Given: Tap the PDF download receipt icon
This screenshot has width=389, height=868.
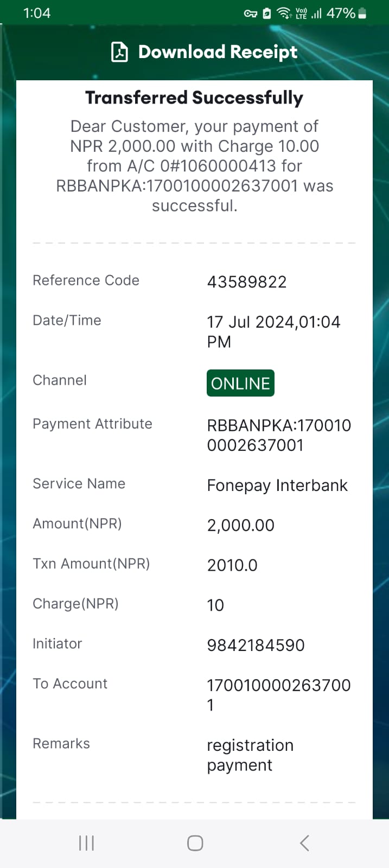Looking at the screenshot, I should 119,52.
